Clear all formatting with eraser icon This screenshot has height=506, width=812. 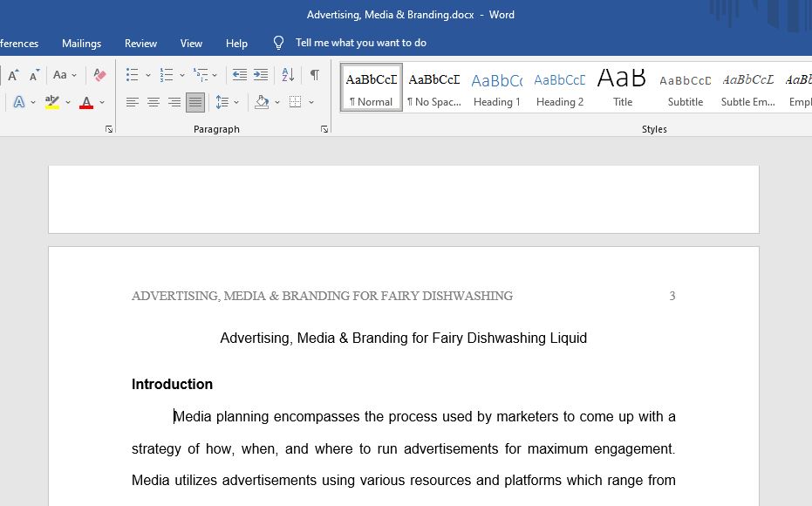pyautogui.click(x=99, y=75)
